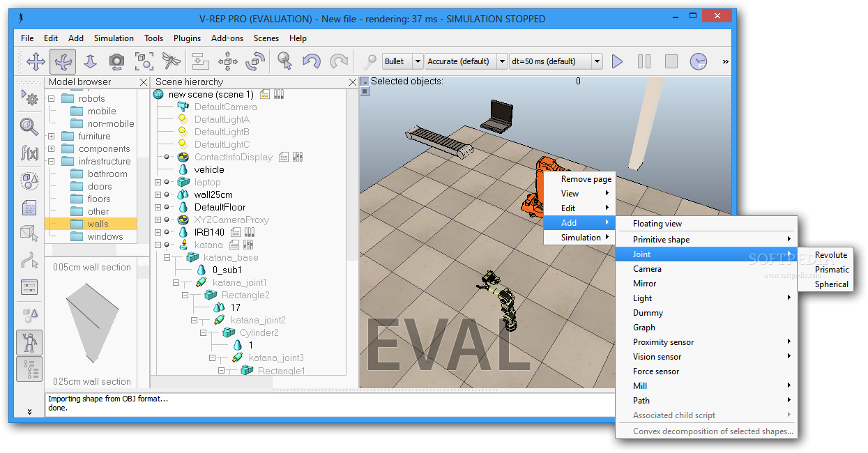Select the camera shift tool
This screenshot has width=868, height=453.
[x=90, y=61]
